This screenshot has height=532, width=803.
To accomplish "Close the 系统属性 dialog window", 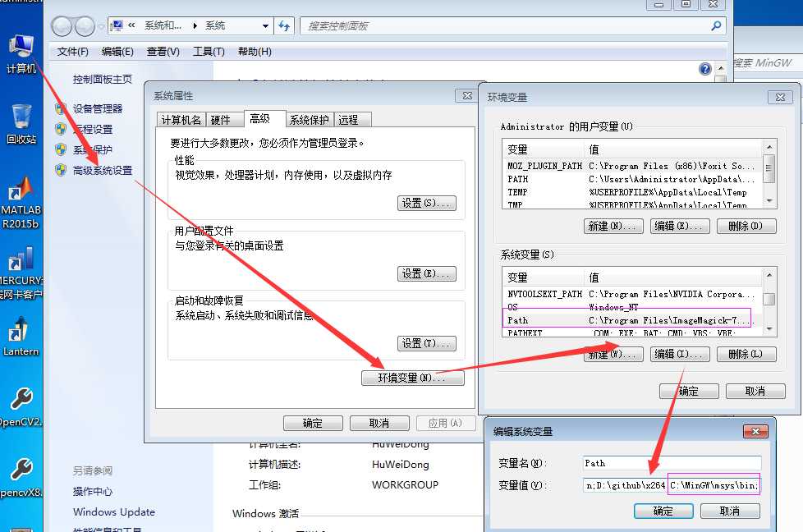I will [x=467, y=96].
